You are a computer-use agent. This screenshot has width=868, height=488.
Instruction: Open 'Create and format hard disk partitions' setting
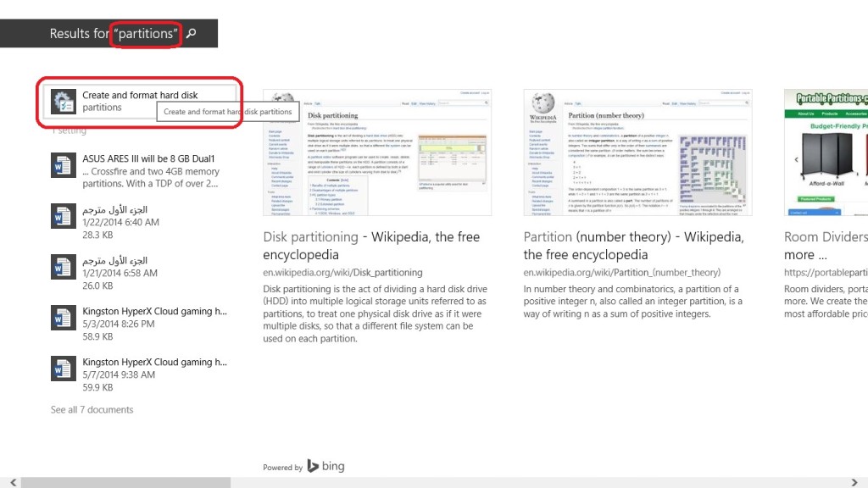[x=140, y=101]
